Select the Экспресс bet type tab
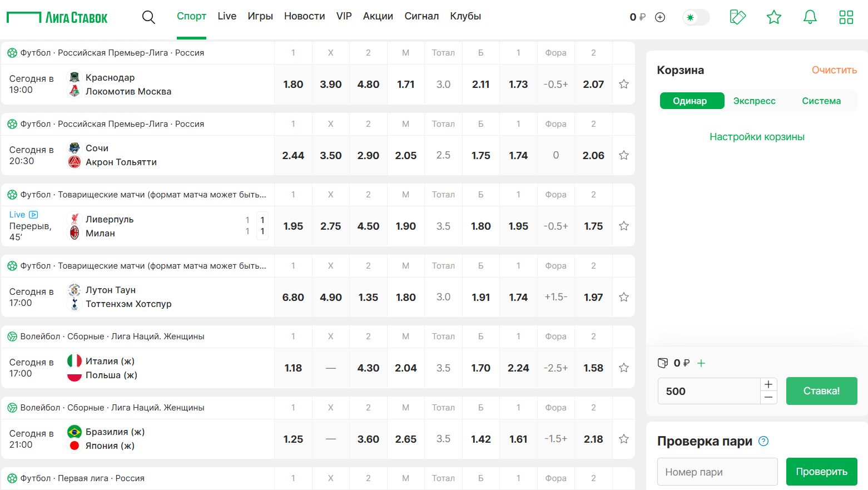Image resolution: width=868 pixels, height=490 pixels. pos(754,101)
